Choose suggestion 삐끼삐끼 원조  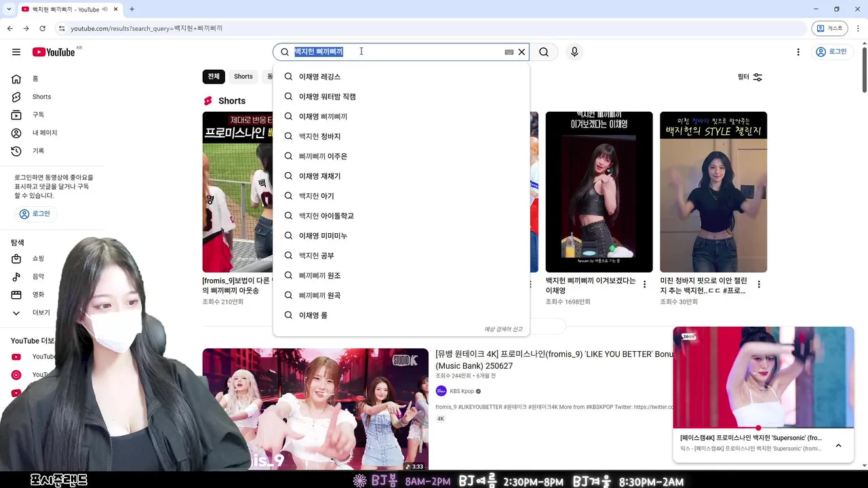tap(401, 276)
